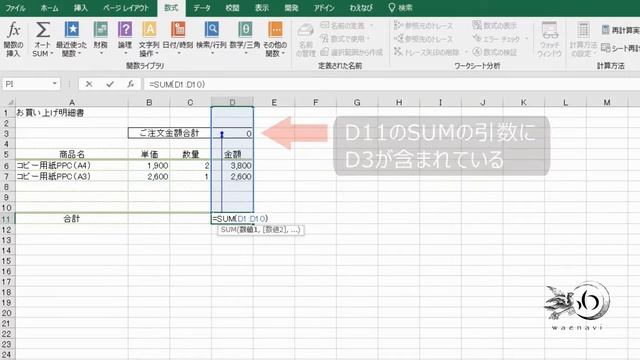Click the 単価 header cell
Image resolution: width=640 pixels, height=360 pixels.
point(149,154)
